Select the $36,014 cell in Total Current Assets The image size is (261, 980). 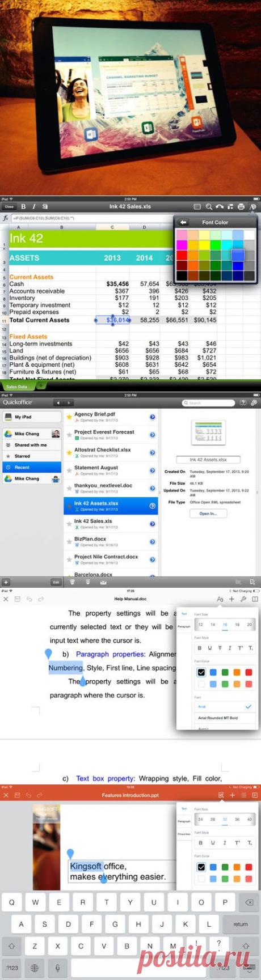(113, 320)
